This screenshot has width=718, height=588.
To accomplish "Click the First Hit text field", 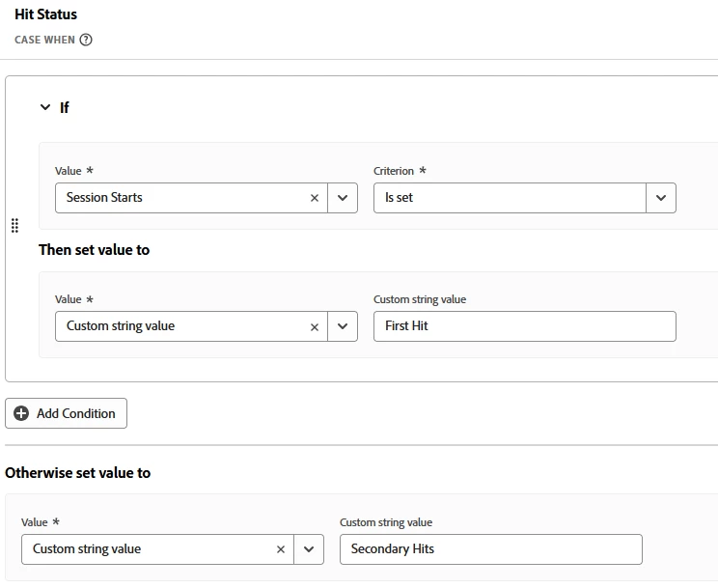I will click(x=524, y=326).
